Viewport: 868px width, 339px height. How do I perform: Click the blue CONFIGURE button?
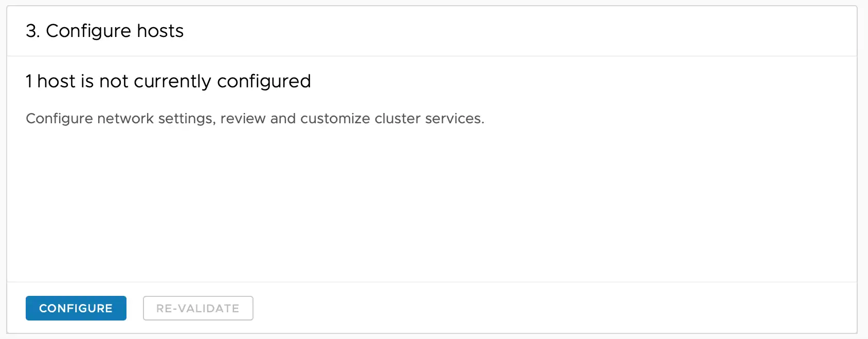[x=76, y=308]
